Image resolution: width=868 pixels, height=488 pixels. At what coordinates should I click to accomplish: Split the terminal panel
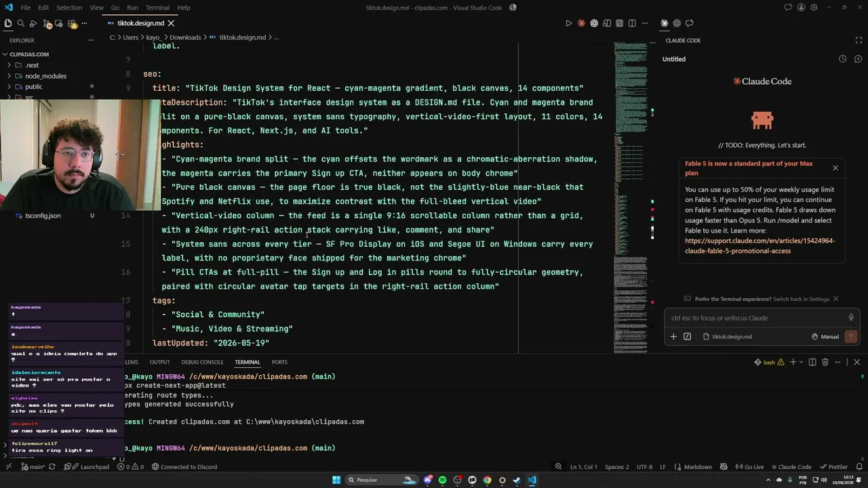click(812, 362)
